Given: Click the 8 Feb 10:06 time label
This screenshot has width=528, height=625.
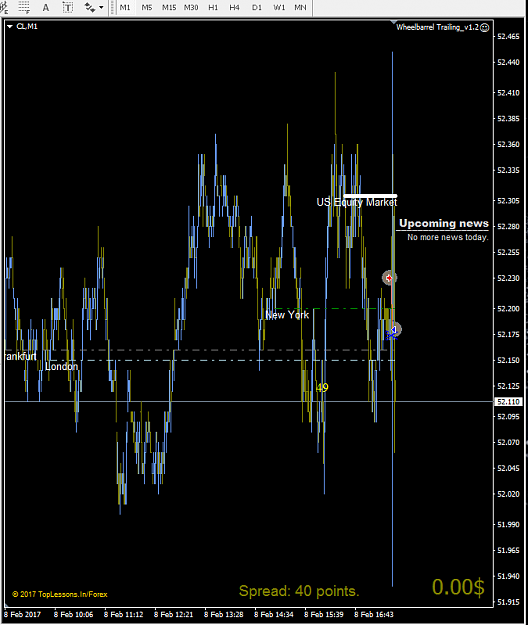Looking at the screenshot, I should 73,614.
